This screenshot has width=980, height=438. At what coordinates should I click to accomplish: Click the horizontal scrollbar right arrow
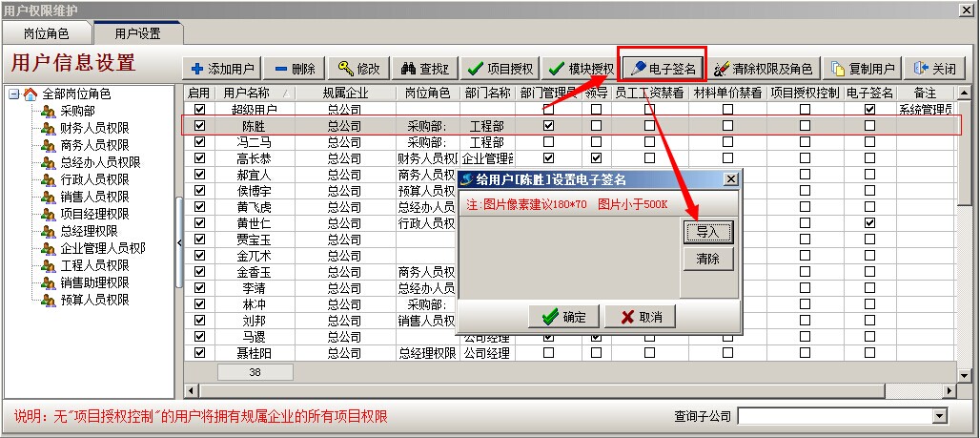tap(951, 390)
